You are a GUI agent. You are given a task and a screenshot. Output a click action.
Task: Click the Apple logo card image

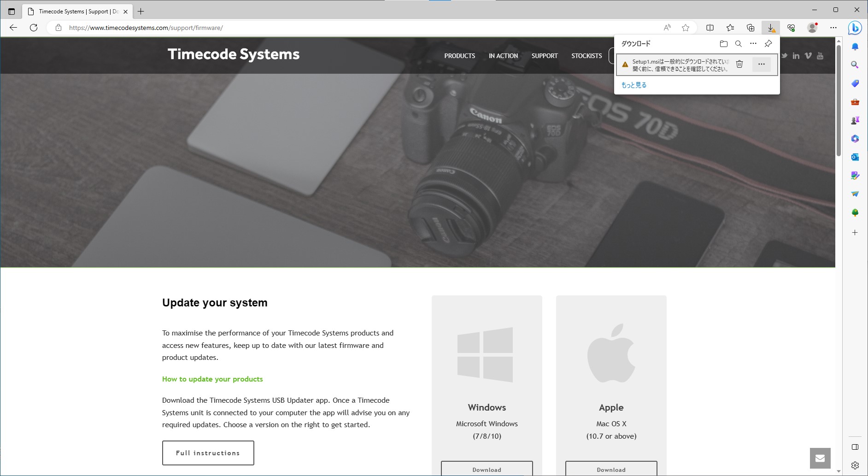click(x=611, y=353)
